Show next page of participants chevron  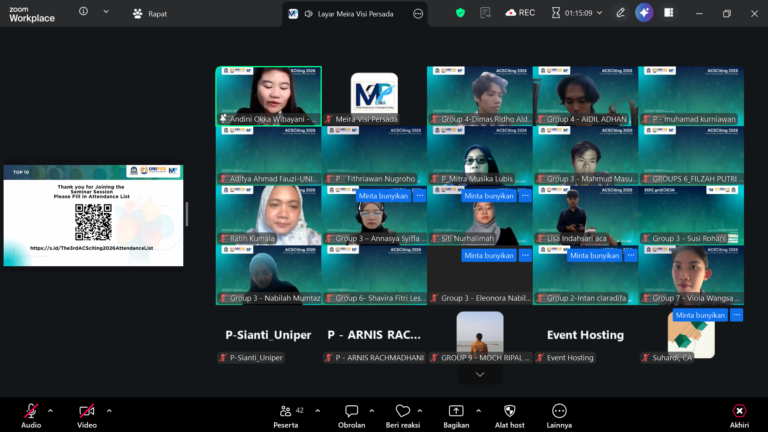pos(480,375)
